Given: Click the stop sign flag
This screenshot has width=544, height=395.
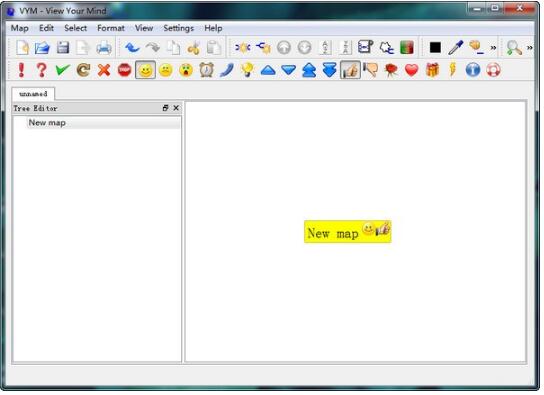Looking at the screenshot, I should tap(124, 70).
